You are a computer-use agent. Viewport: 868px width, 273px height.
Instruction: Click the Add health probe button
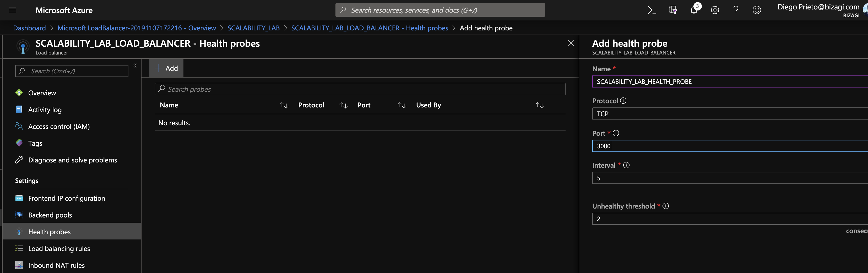point(166,68)
